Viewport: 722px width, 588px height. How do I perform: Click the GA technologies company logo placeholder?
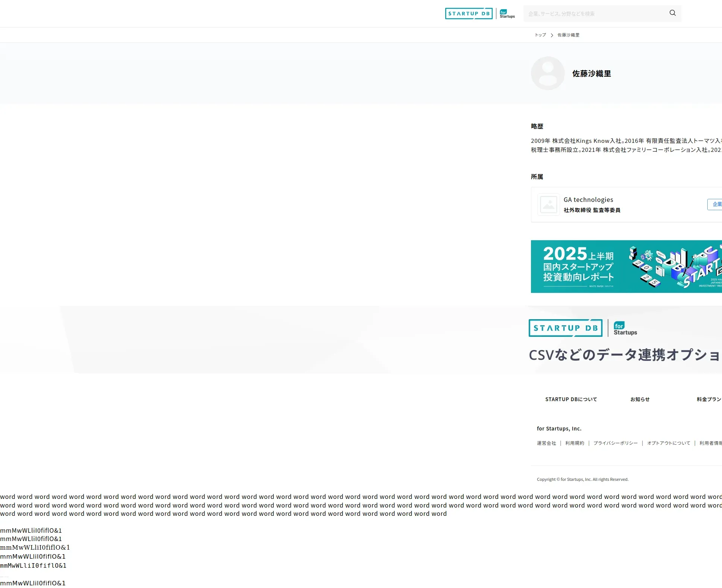coord(548,205)
